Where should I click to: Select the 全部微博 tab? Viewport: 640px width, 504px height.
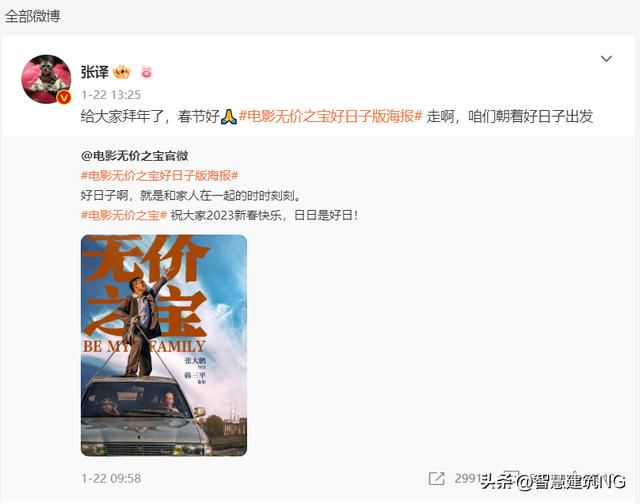click(33, 16)
